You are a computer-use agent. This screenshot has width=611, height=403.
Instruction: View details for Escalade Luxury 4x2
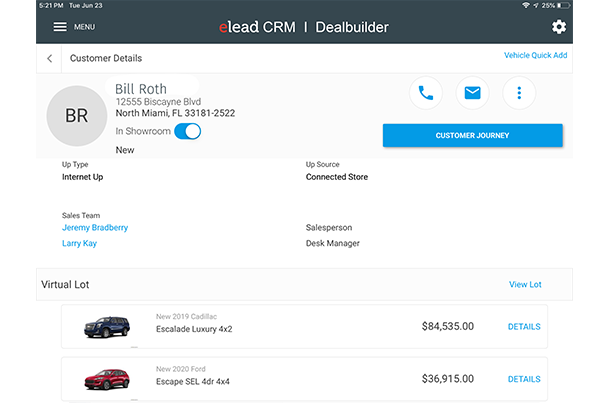(x=524, y=326)
